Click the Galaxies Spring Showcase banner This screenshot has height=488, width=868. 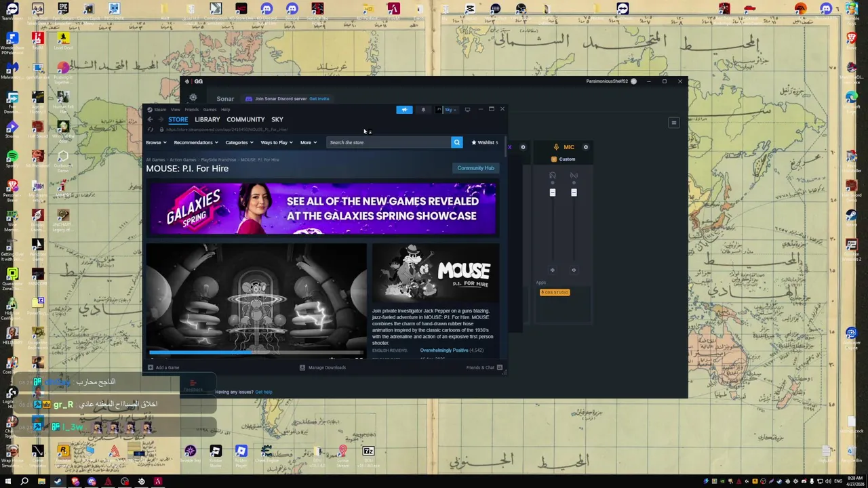click(323, 207)
